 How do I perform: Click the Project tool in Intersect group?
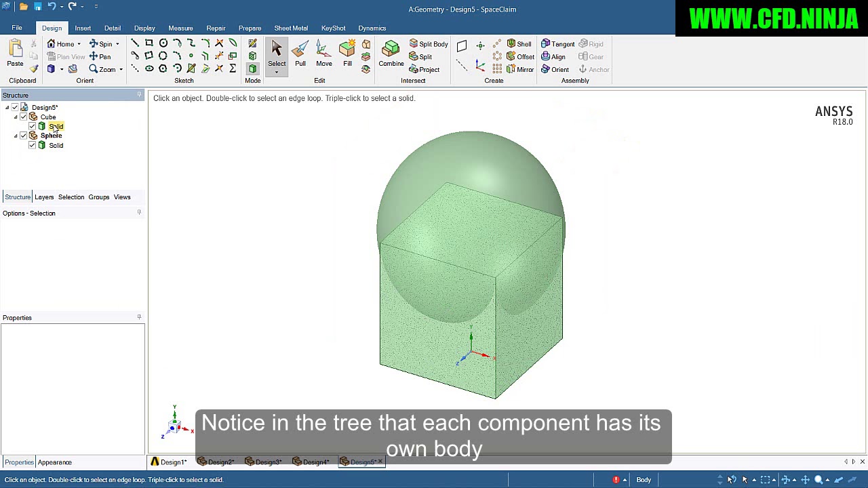(x=425, y=70)
